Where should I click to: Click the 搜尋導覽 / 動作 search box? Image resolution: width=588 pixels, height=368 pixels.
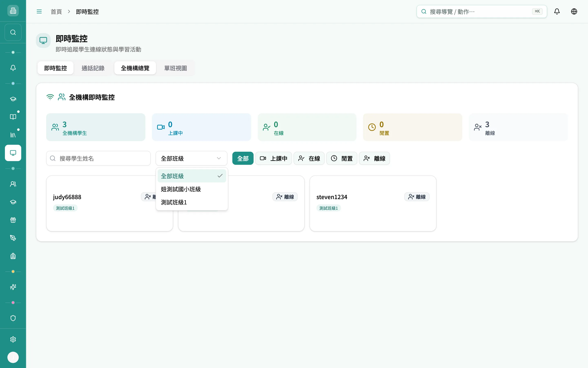tap(482, 11)
